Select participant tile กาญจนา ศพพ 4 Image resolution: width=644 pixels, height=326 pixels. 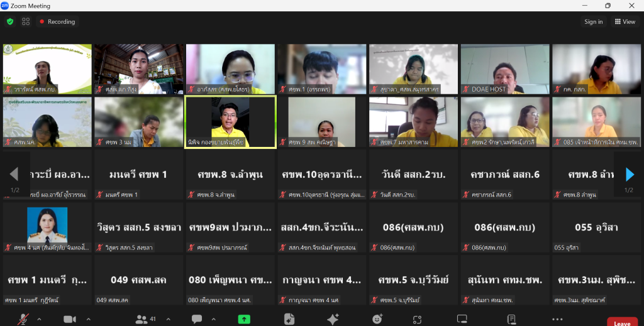(322, 280)
